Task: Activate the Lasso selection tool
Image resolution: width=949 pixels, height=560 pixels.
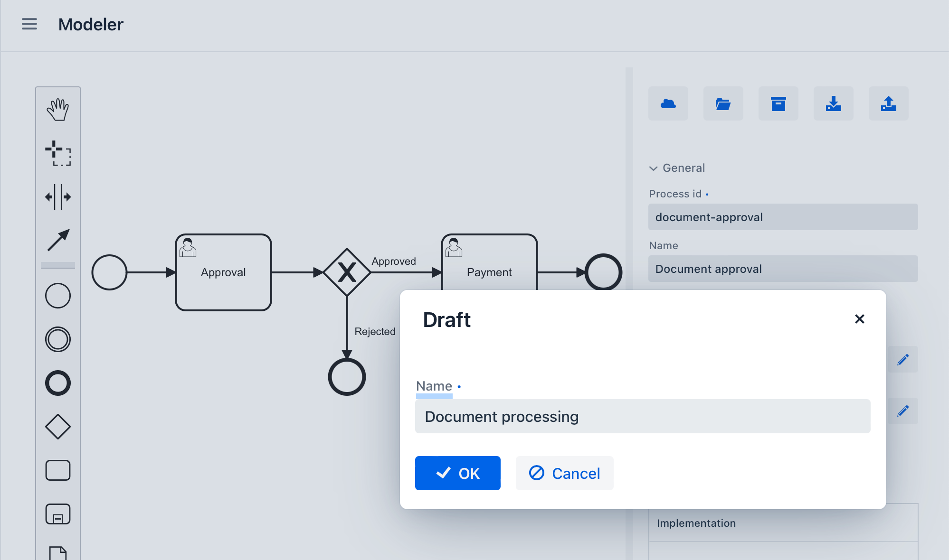Action: coord(58,154)
